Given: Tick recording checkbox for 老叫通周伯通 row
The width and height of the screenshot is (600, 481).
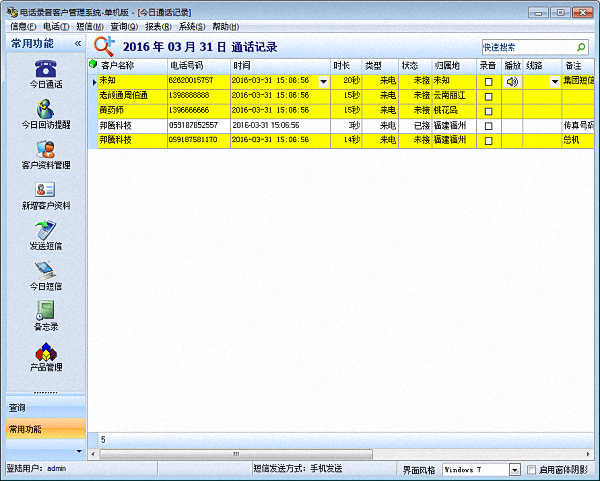Looking at the screenshot, I should [x=488, y=96].
